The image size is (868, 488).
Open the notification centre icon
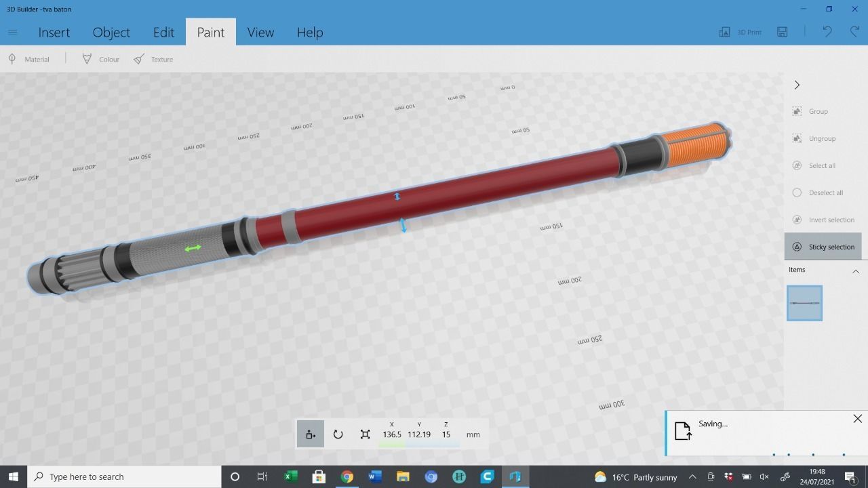pyautogui.click(x=851, y=477)
